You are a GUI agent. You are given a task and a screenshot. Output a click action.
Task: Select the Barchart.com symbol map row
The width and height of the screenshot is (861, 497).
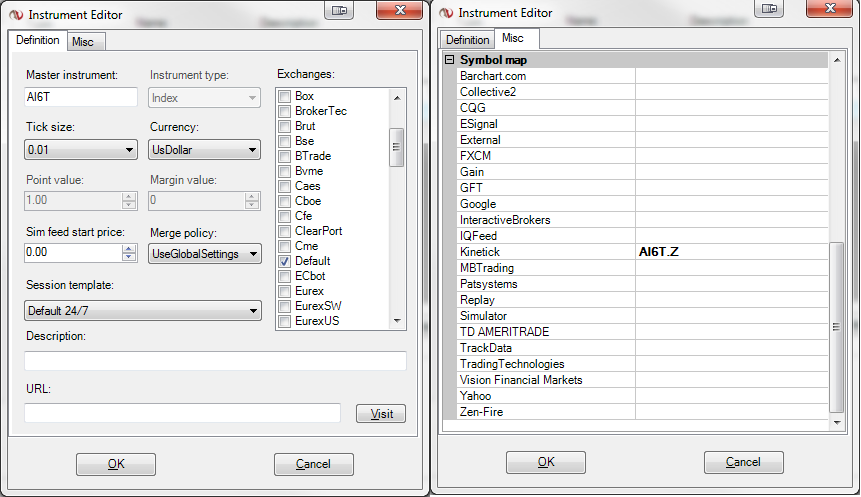(x=642, y=76)
